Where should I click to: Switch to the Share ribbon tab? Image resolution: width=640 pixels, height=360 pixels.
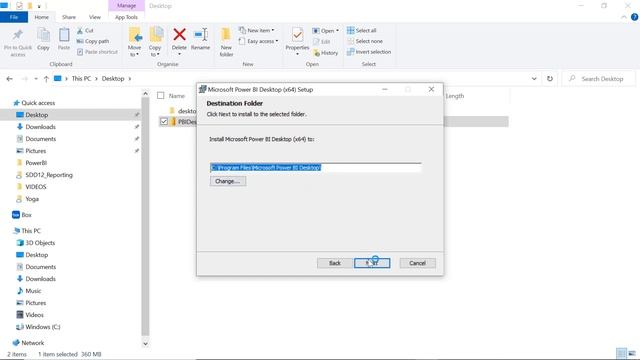tap(69, 17)
